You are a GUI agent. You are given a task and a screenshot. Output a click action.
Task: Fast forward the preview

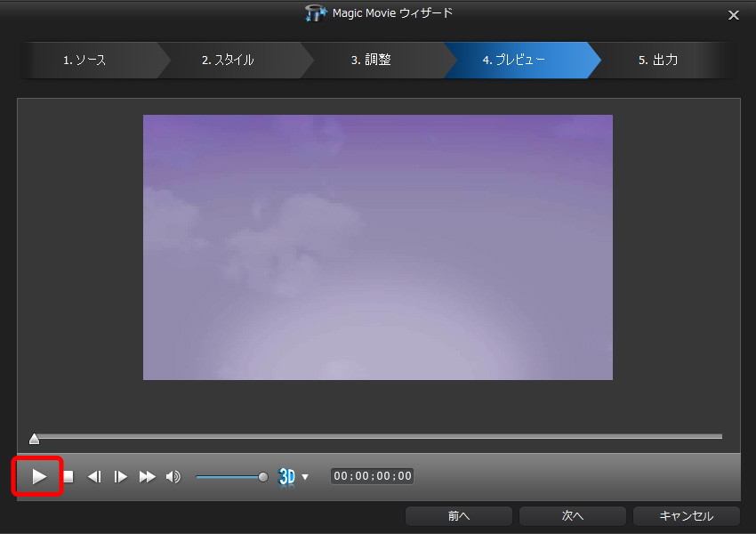tap(147, 477)
